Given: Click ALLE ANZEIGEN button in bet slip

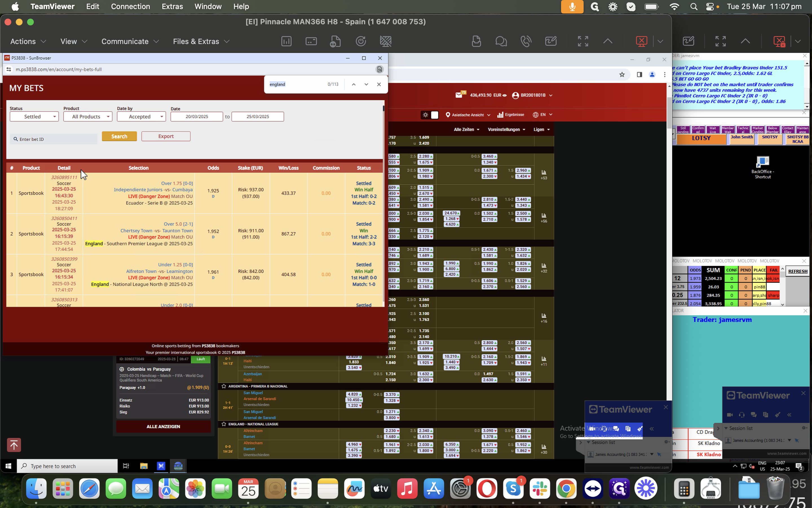Looking at the screenshot, I should click(164, 426).
